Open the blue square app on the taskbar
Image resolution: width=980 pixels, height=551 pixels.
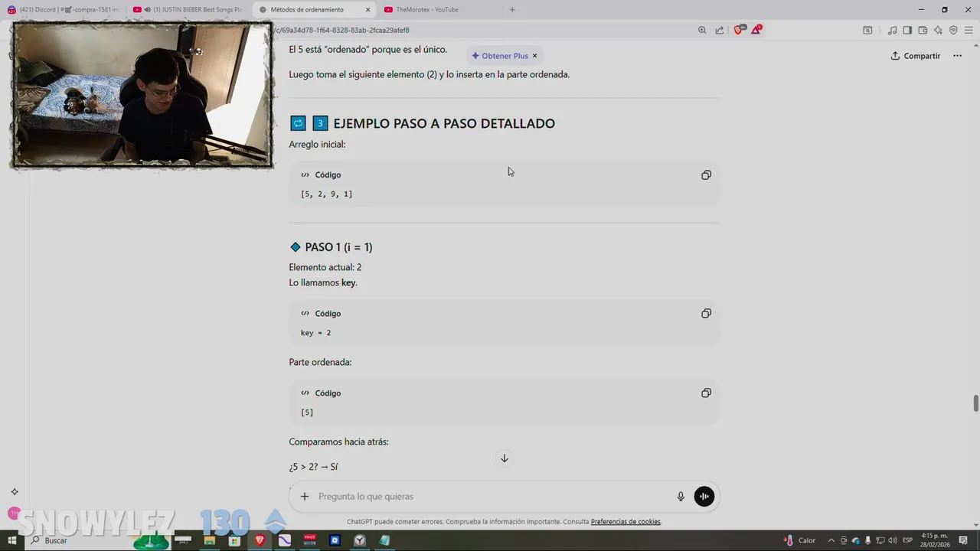[x=335, y=540]
